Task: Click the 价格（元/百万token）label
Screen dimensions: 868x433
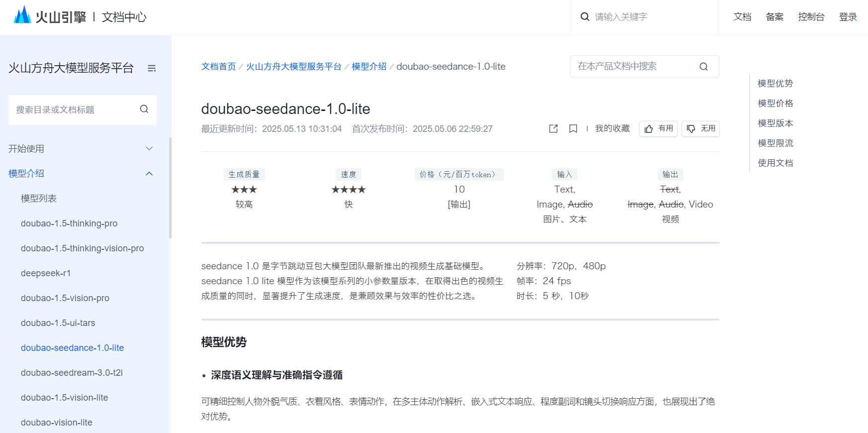Action: (459, 174)
